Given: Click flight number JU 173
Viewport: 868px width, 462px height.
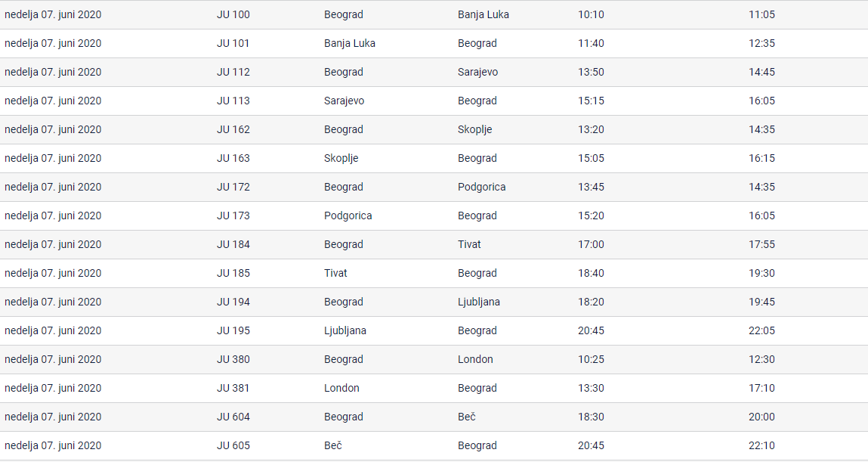Looking at the screenshot, I should click(233, 215).
